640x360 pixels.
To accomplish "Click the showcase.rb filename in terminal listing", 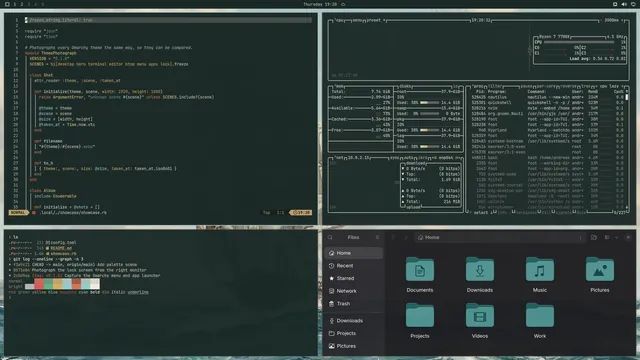I will [64, 253].
